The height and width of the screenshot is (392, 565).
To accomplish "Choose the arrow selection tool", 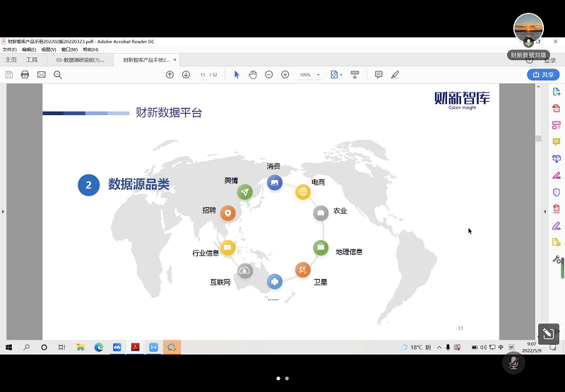I will (237, 75).
